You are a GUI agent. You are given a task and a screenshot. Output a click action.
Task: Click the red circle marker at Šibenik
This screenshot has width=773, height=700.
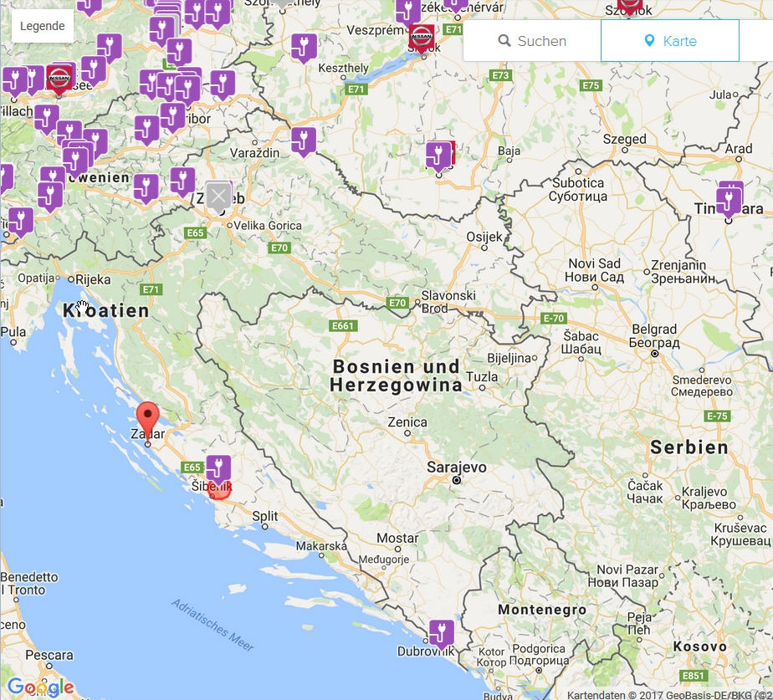click(219, 490)
